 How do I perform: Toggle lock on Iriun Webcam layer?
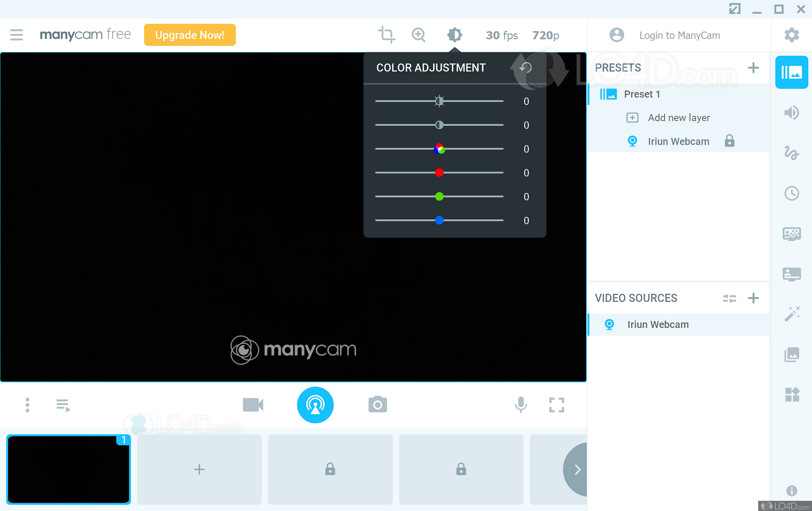729,141
